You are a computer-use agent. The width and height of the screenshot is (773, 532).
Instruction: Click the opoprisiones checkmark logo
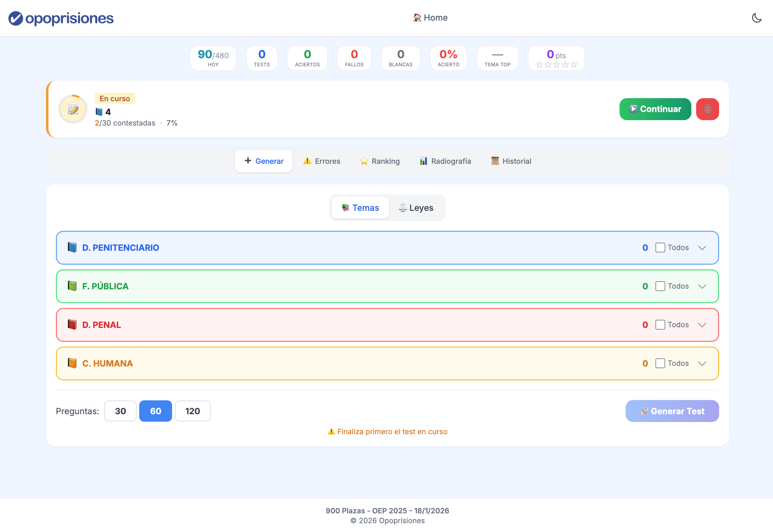pyautogui.click(x=16, y=18)
